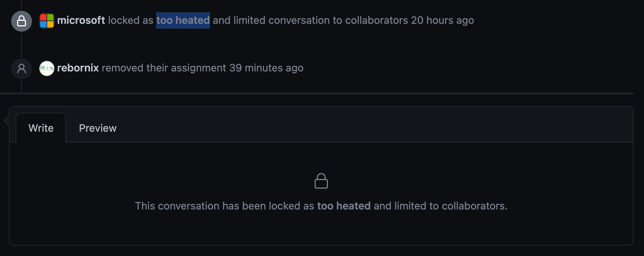Open the rebornix username link
The width and height of the screenshot is (644, 256).
point(78,68)
